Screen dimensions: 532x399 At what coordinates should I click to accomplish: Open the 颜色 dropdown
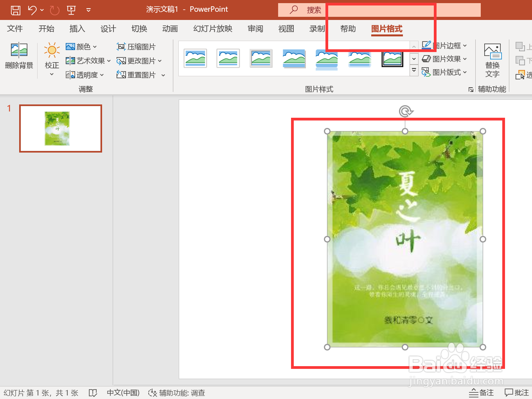[81, 47]
